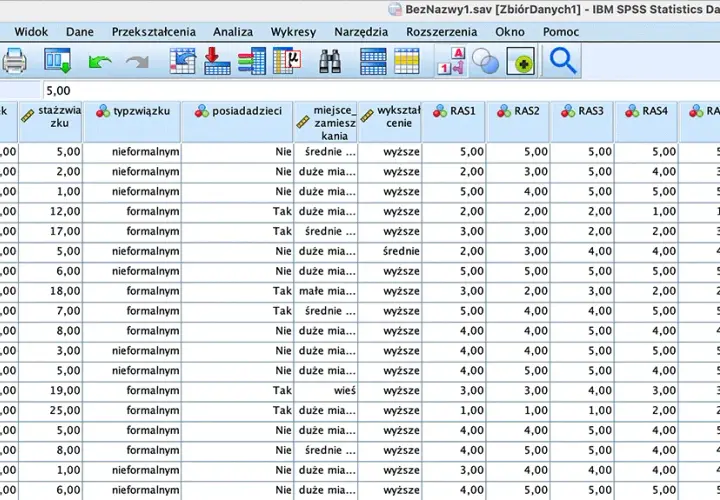Click stażzwiązku cell with value 7,00

pyautogui.click(x=51, y=311)
